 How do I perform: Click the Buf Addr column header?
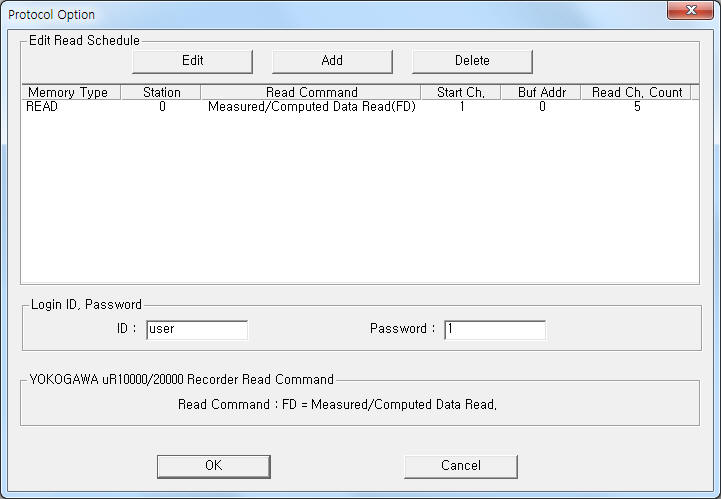click(541, 93)
